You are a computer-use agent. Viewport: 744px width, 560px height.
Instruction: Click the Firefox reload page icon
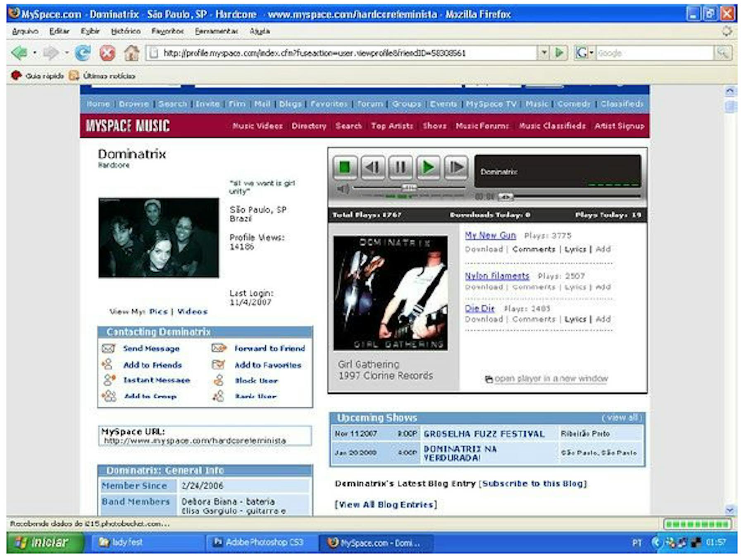pos(83,53)
